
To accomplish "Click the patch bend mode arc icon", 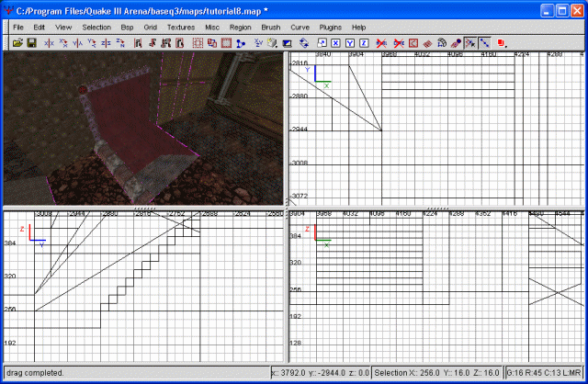I will coord(441,43).
